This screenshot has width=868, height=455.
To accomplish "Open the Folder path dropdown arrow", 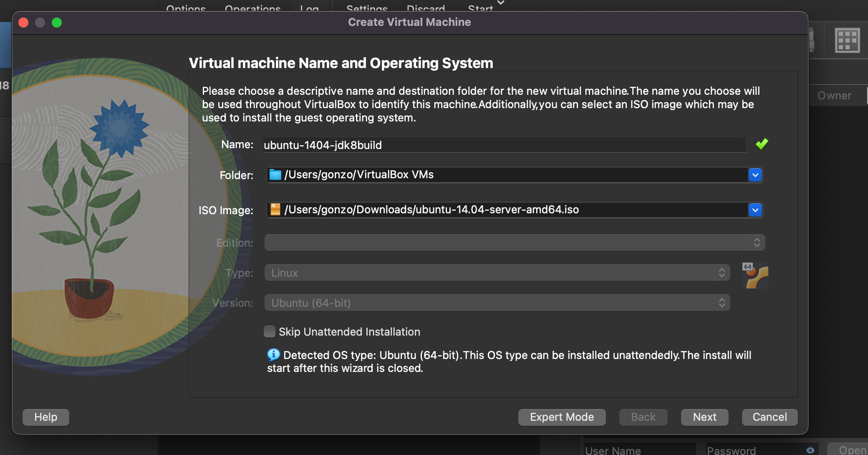I will click(x=755, y=175).
